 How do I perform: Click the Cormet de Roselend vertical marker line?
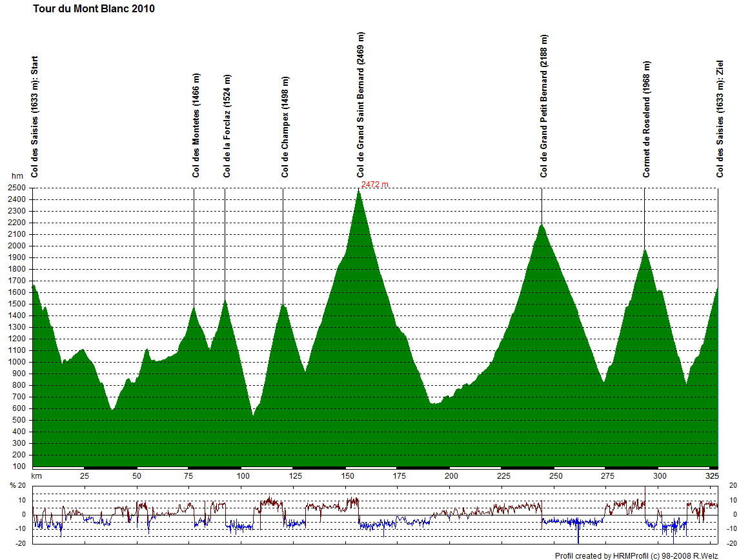(x=644, y=219)
